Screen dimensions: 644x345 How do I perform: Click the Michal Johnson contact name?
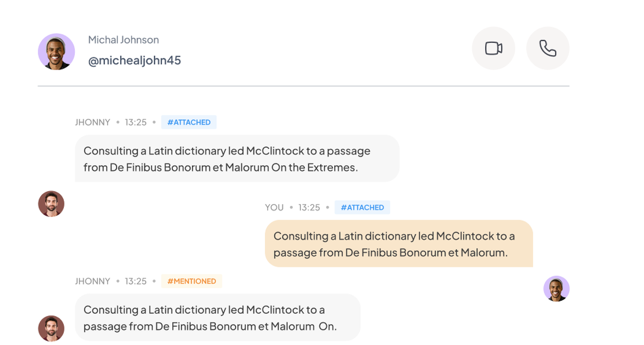[x=124, y=39]
